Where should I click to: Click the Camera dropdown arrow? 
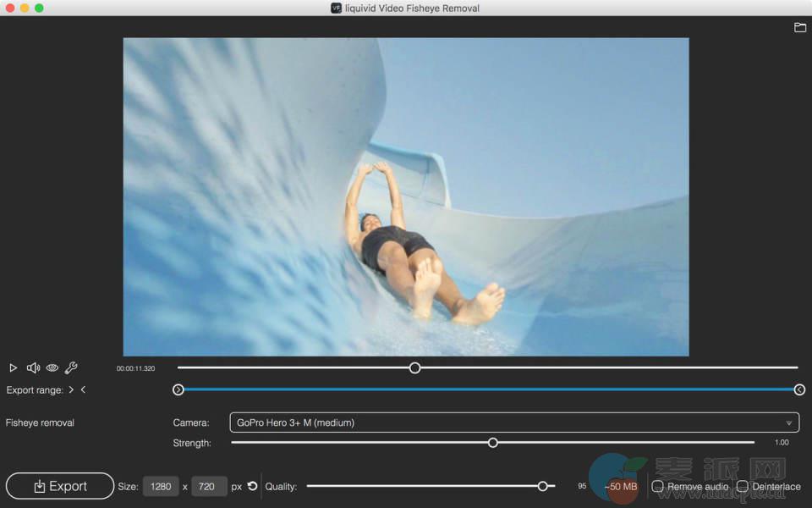788,422
